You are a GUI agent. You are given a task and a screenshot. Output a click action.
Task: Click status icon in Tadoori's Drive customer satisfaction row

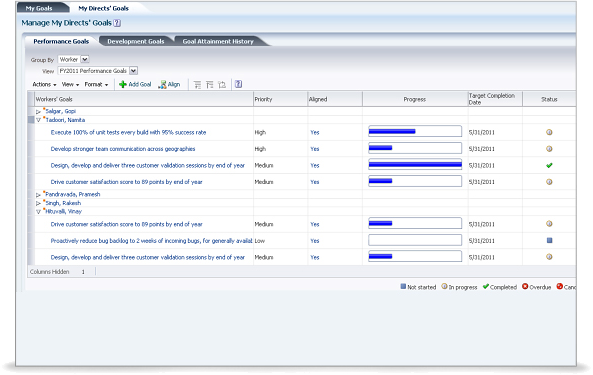coord(549,182)
